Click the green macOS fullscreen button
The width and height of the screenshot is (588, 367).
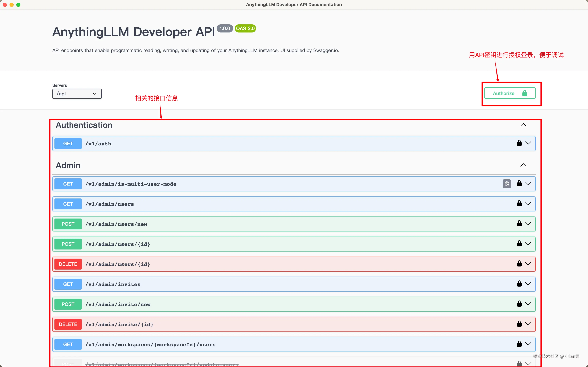click(18, 5)
